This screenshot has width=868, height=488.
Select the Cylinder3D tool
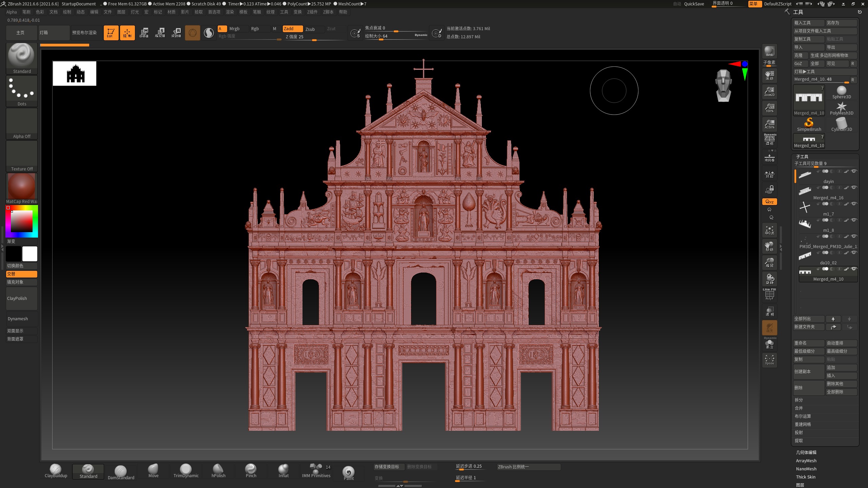pos(842,125)
